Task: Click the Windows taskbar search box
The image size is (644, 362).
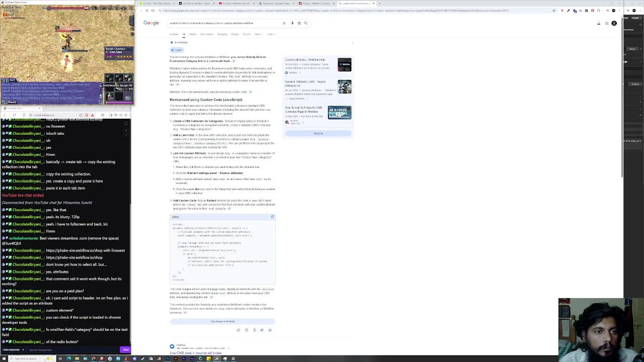Action: coord(31,358)
